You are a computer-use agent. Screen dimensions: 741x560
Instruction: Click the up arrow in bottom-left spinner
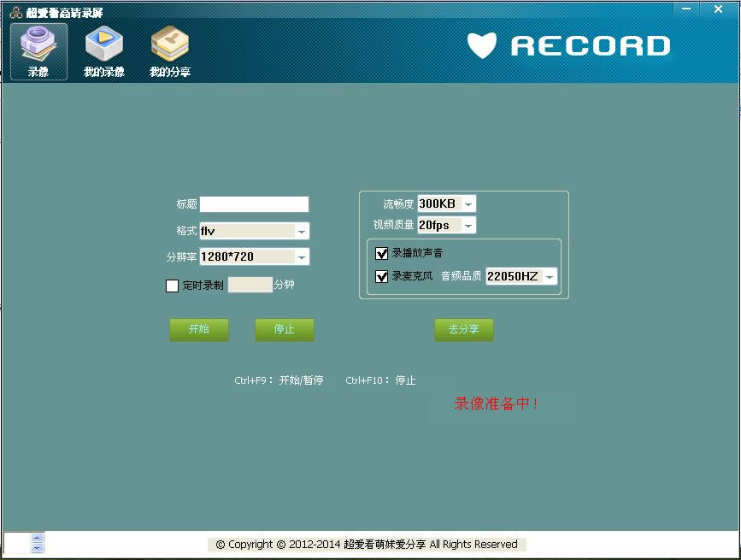tap(38, 538)
